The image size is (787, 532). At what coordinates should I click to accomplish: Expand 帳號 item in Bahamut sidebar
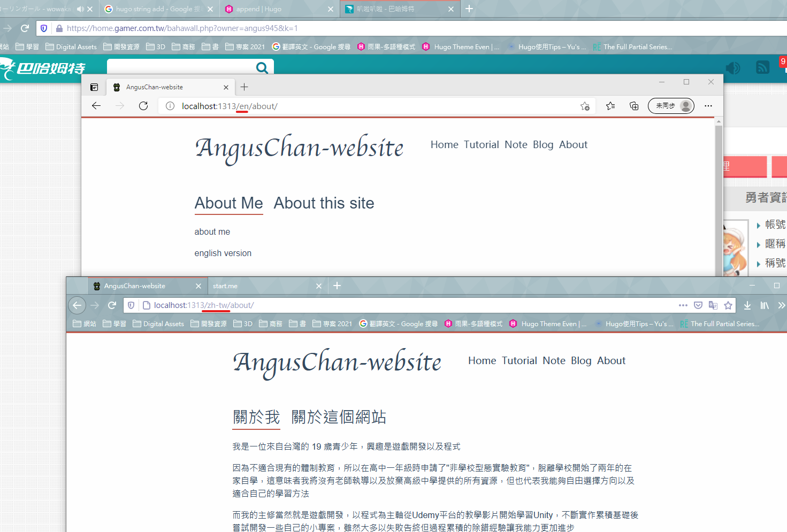(x=771, y=225)
